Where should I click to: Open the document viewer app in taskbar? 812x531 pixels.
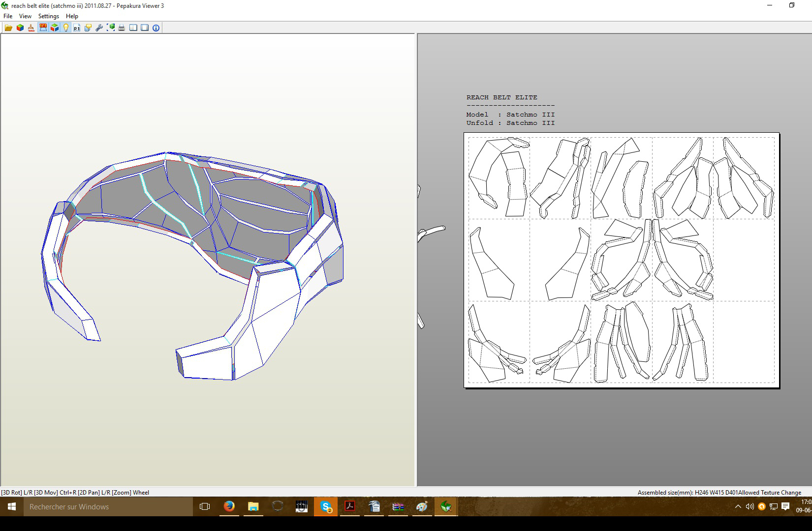coord(374,506)
